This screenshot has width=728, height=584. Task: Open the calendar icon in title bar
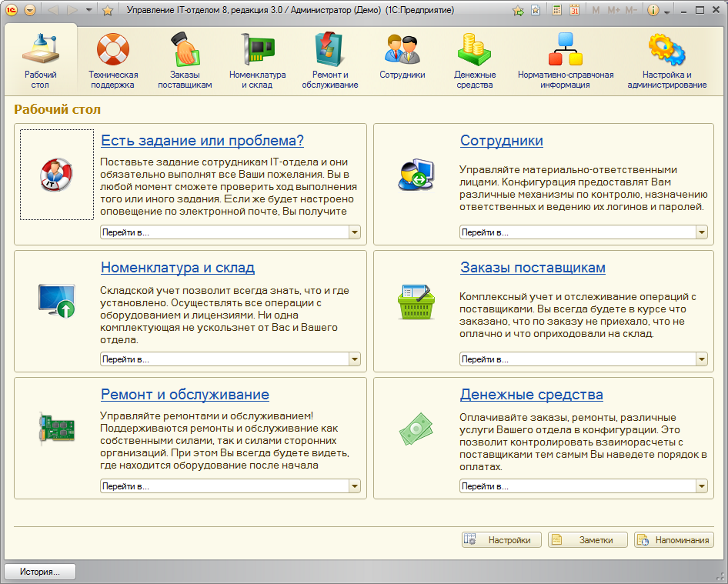point(574,10)
